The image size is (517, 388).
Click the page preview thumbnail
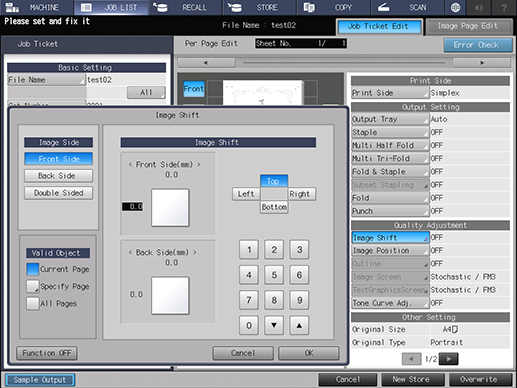point(263,92)
